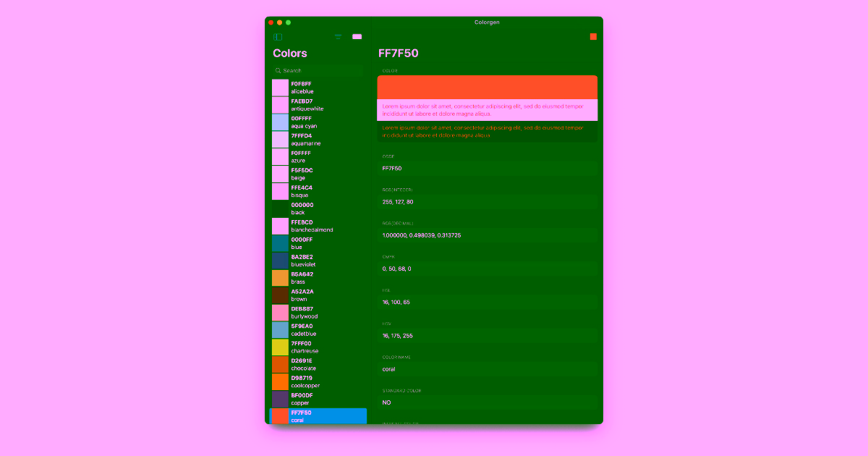Image resolution: width=868 pixels, height=456 pixels.
Task: Click the RGB integer value 255, 127, 80
Action: tap(398, 202)
